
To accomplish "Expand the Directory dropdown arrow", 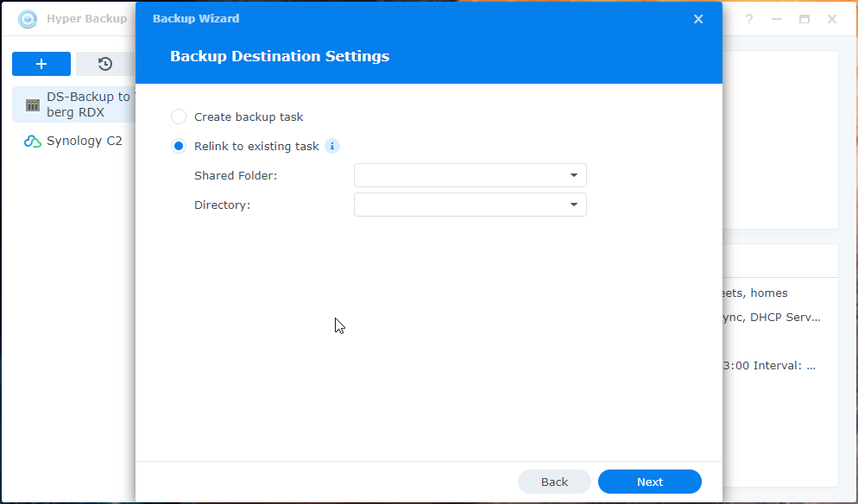I will tap(574, 205).
